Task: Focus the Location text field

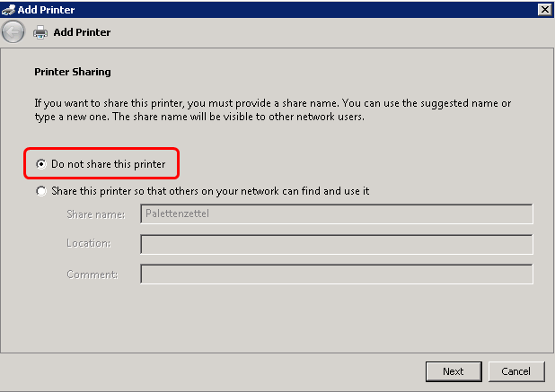Action: pyautogui.click(x=336, y=244)
